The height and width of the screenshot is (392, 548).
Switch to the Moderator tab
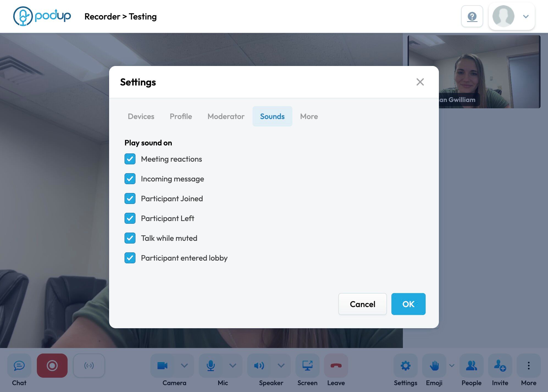226,116
